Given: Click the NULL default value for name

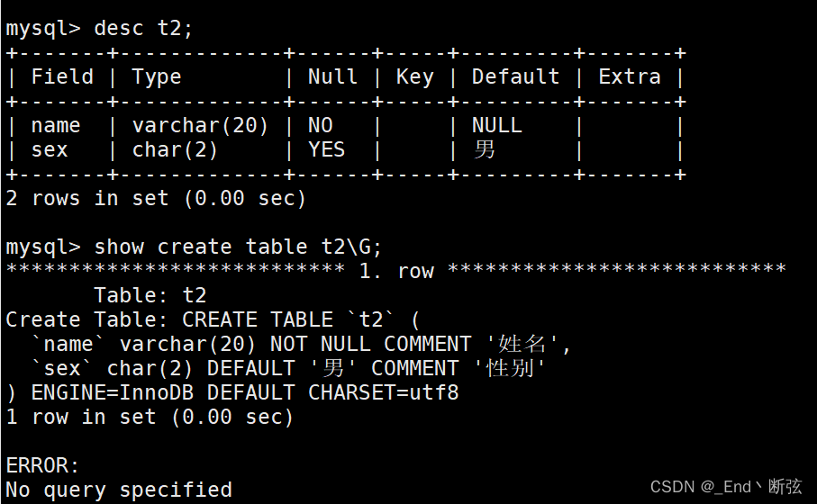Looking at the screenshot, I should click(x=496, y=126).
